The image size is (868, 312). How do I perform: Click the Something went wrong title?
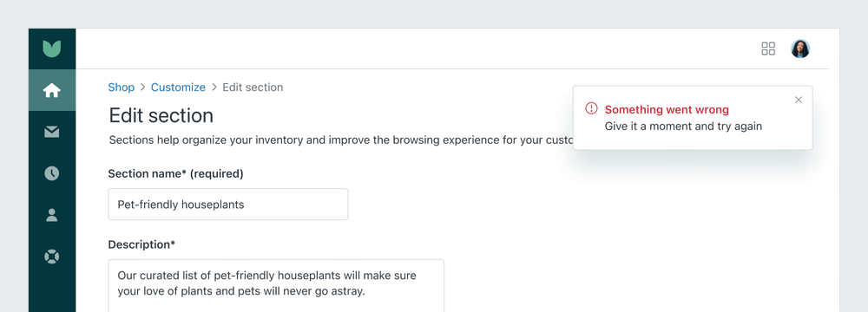667,109
